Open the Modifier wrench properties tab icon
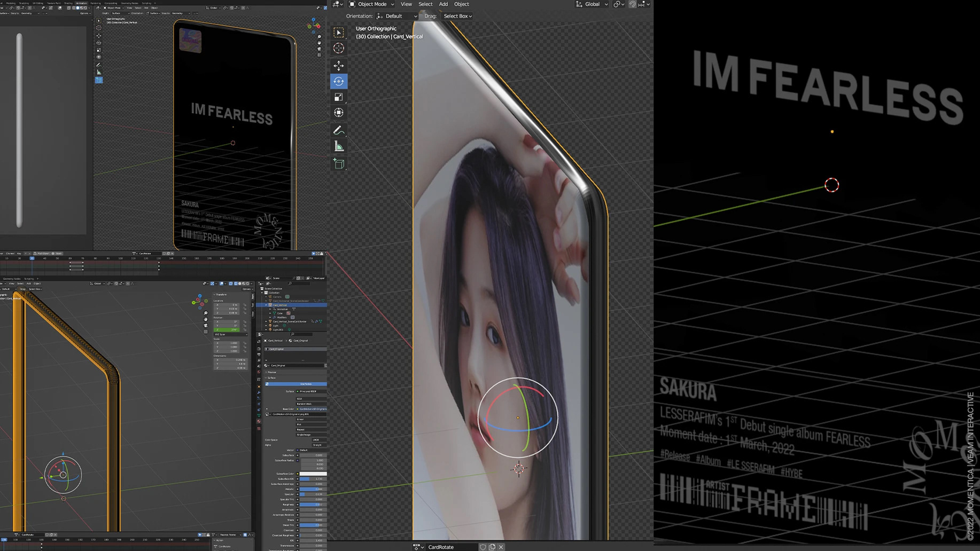The image size is (980, 551). pyautogui.click(x=259, y=392)
